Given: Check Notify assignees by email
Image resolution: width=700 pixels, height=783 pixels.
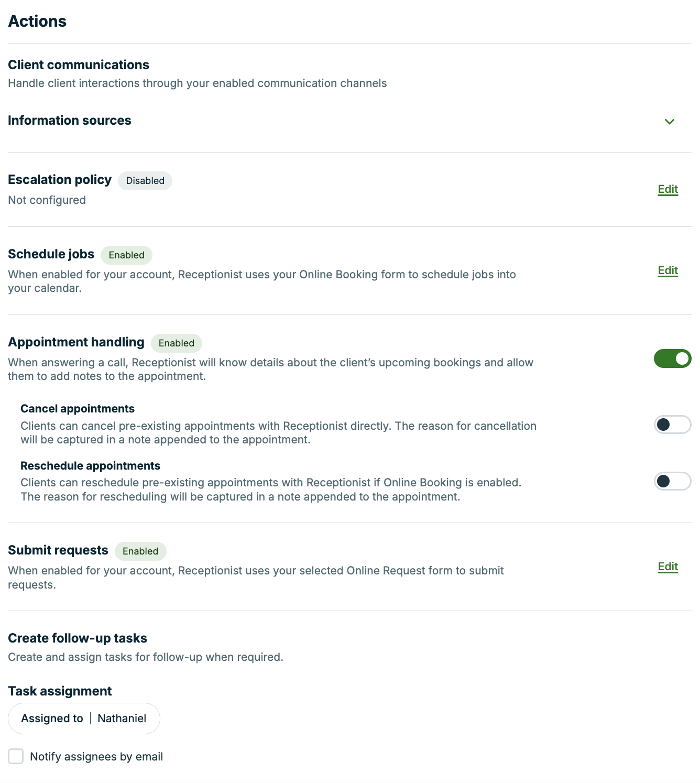Looking at the screenshot, I should click(x=15, y=756).
